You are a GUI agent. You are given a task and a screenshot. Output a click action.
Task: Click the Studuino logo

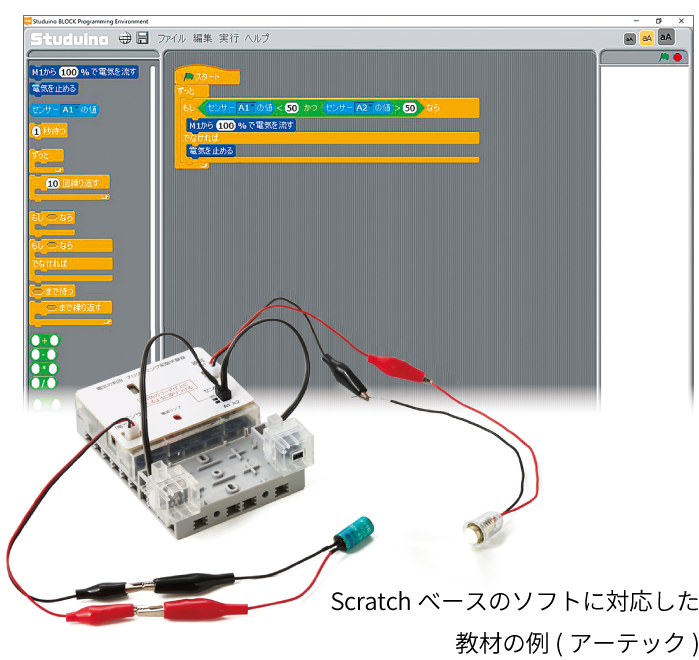[x=70, y=39]
